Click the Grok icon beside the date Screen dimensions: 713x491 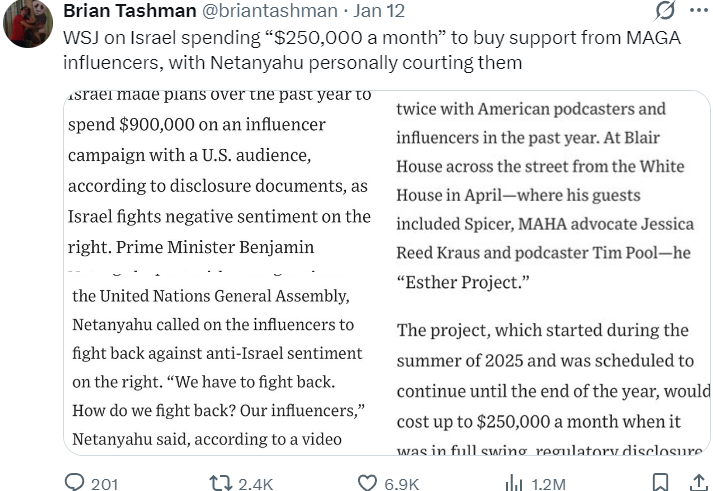click(663, 11)
